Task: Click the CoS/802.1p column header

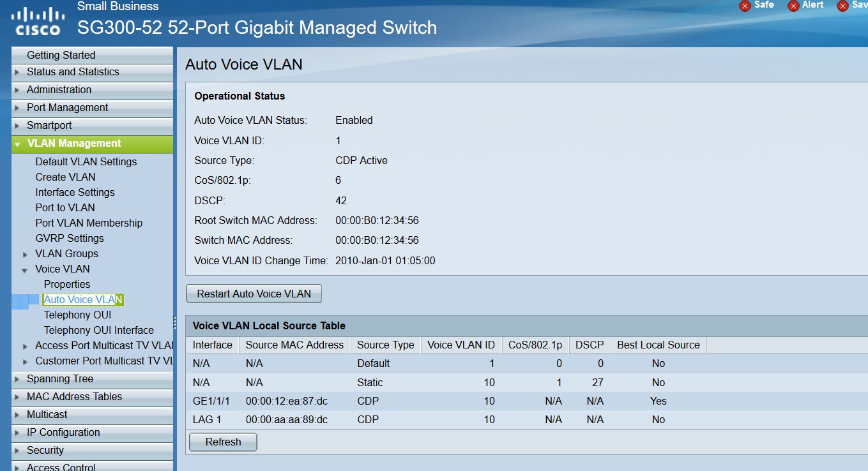Action: click(535, 345)
